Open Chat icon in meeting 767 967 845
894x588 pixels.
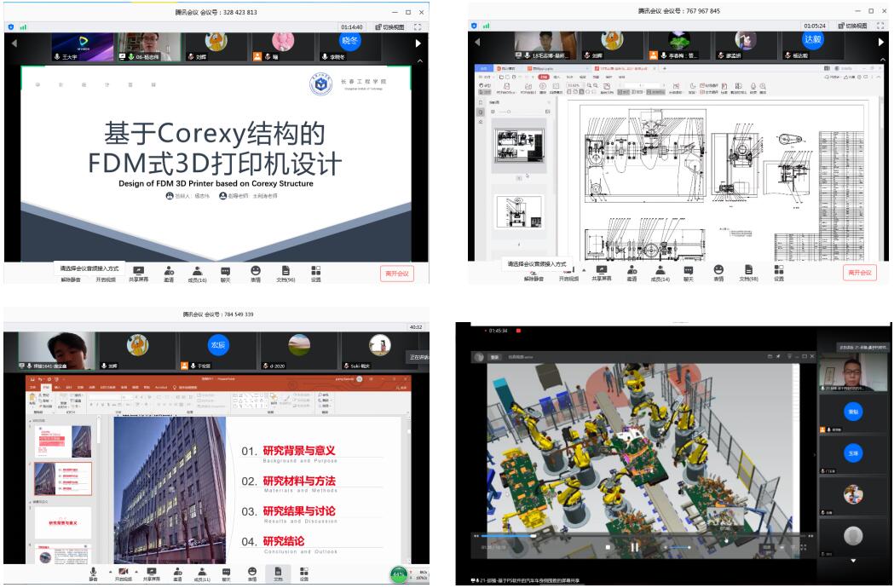tap(687, 273)
